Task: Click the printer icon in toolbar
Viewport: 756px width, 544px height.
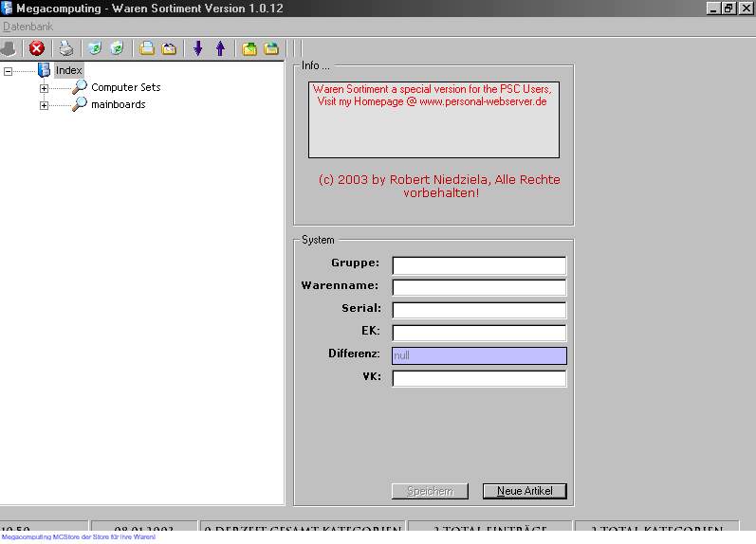Action: point(65,48)
